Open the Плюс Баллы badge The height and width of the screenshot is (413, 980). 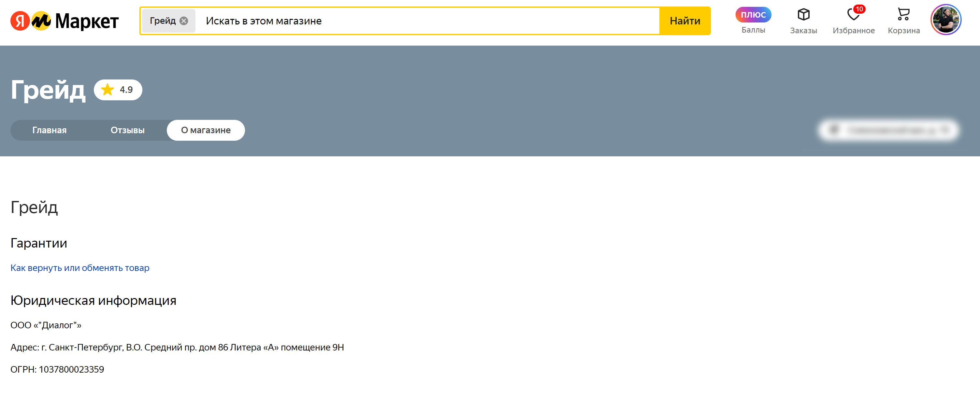[x=753, y=21]
